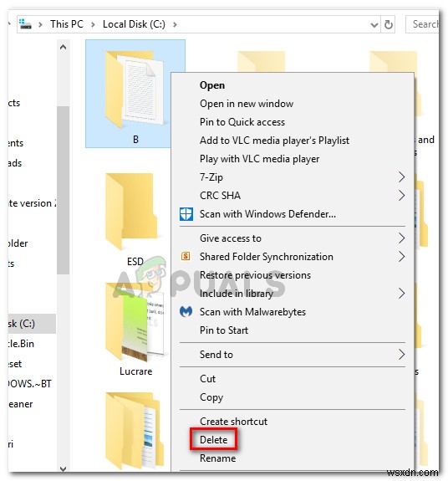The height and width of the screenshot is (481, 448).
Task: Select Include in library
Action: 236,294
